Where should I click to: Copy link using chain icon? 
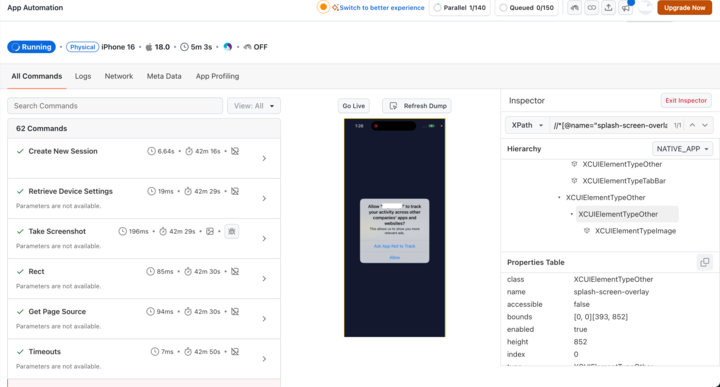coord(591,8)
